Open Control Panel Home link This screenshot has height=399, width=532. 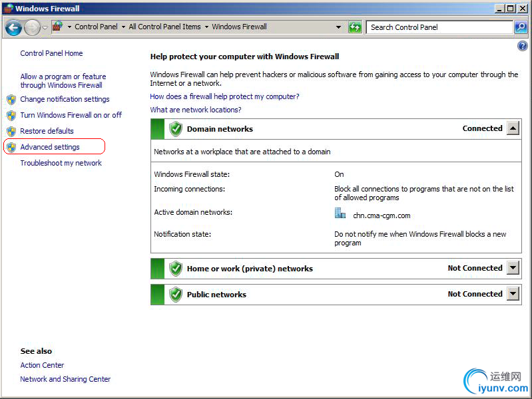[x=51, y=53]
